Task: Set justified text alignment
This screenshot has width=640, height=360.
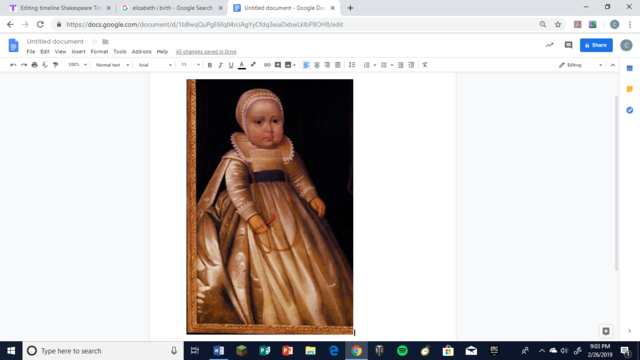Action: tap(338, 65)
